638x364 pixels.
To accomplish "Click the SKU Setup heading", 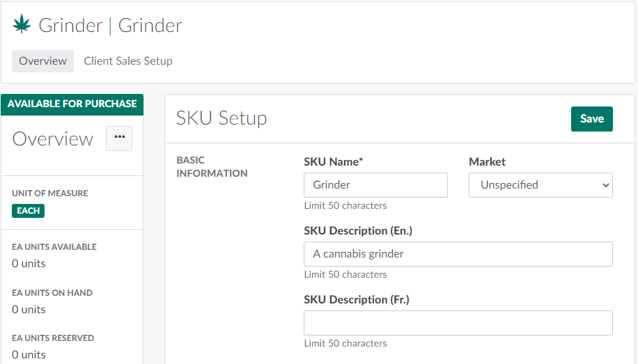I will (221, 118).
